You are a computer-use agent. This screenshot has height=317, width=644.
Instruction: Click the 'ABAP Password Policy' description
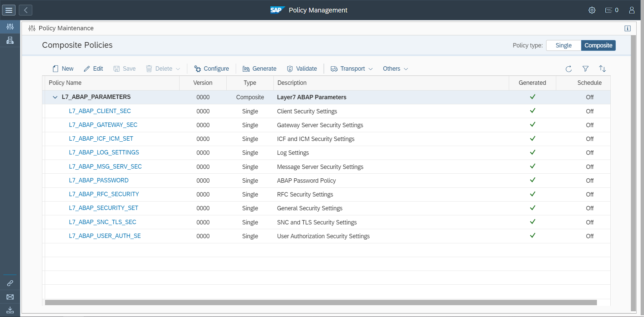[306, 181]
